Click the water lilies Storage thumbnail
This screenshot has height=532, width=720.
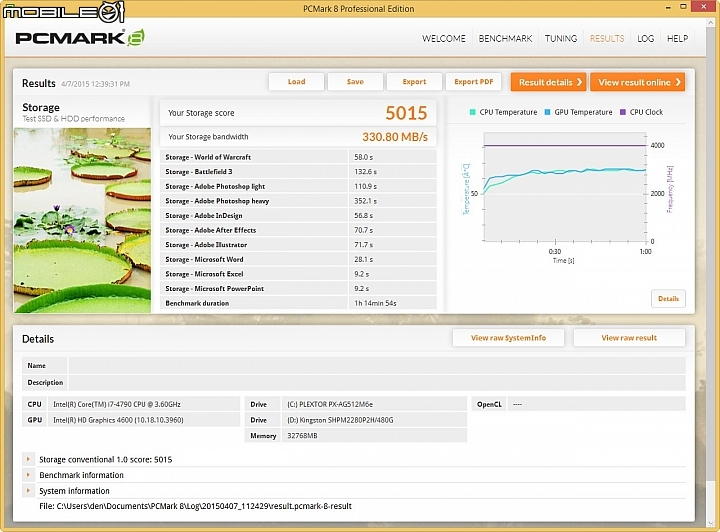82,220
